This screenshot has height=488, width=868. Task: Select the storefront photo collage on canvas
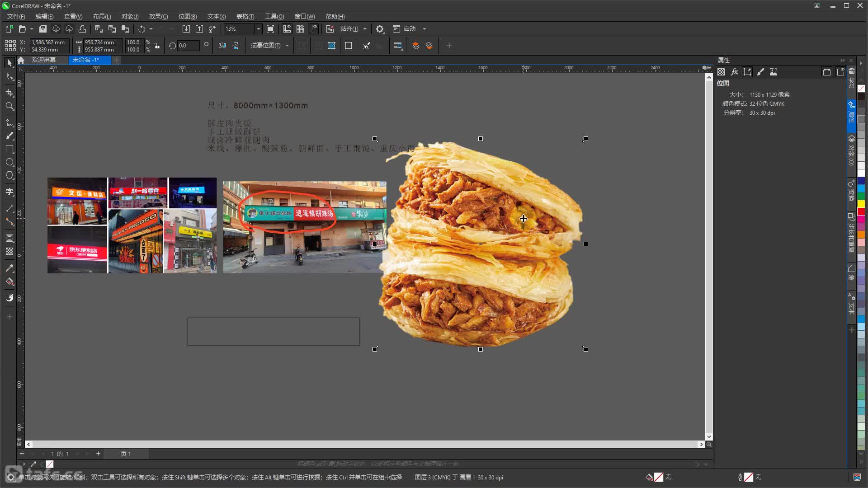[132, 225]
